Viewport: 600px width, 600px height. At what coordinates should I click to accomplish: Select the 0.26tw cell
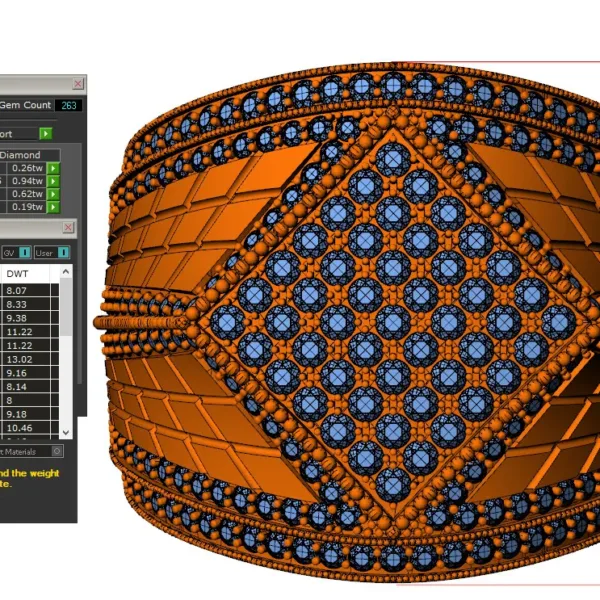pyautogui.click(x=27, y=168)
